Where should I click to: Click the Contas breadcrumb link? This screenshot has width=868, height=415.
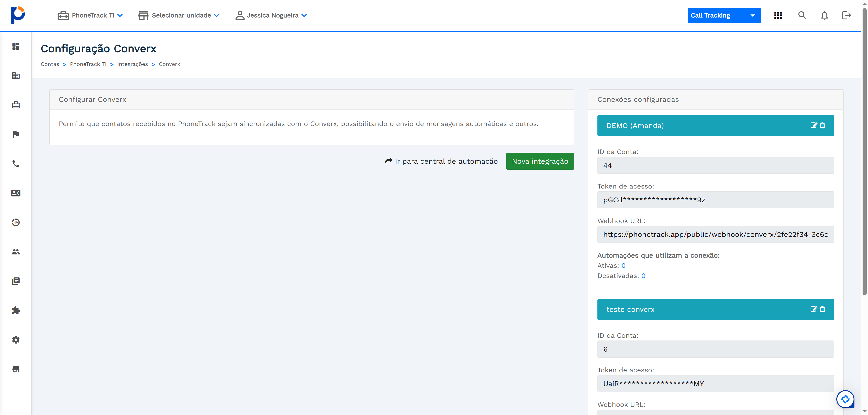(50, 64)
